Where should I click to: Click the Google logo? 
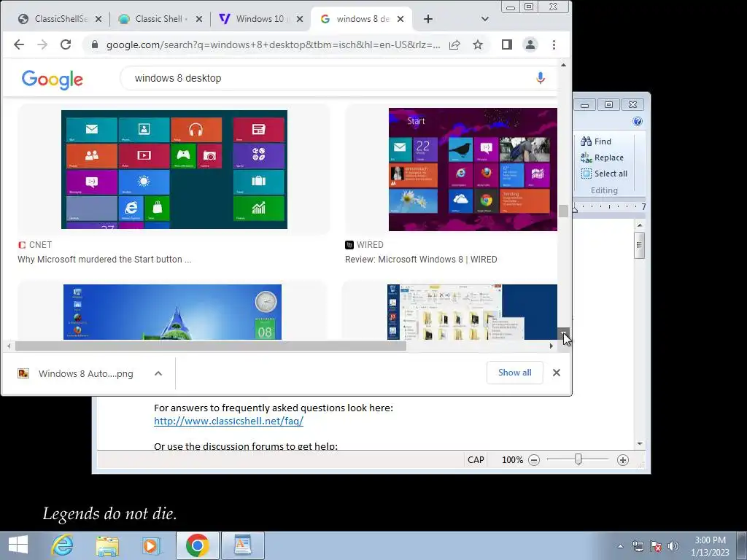tap(53, 79)
